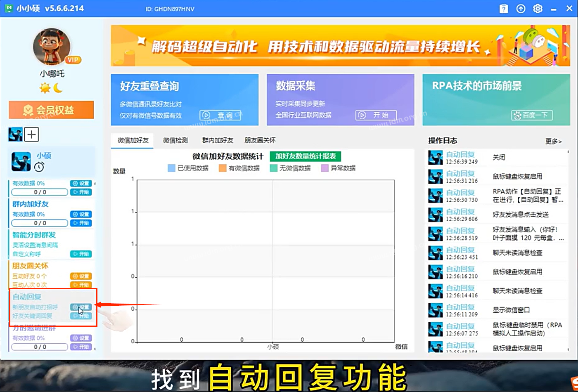This screenshot has height=392, width=578.
Task: Start the 群内加好友 task with 开始
Action: tap(81, 223)
